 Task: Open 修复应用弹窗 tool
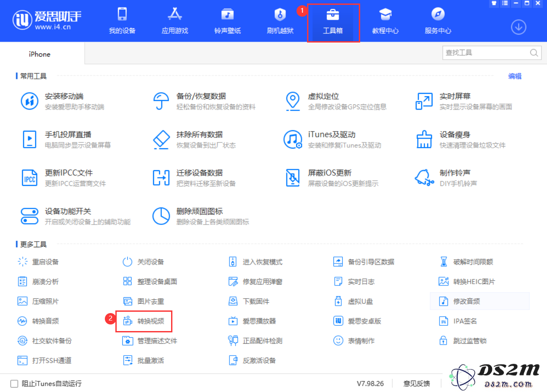[x=255, y=282]
